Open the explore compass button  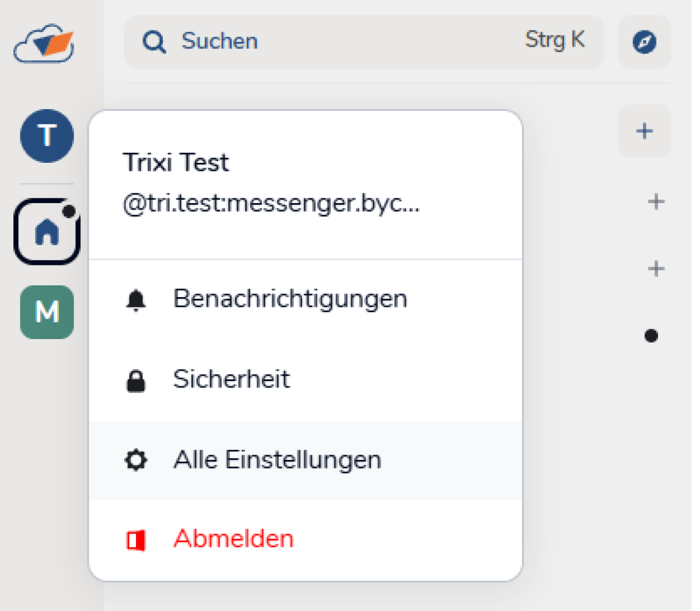pyautogui.click(x=644, y=42)
